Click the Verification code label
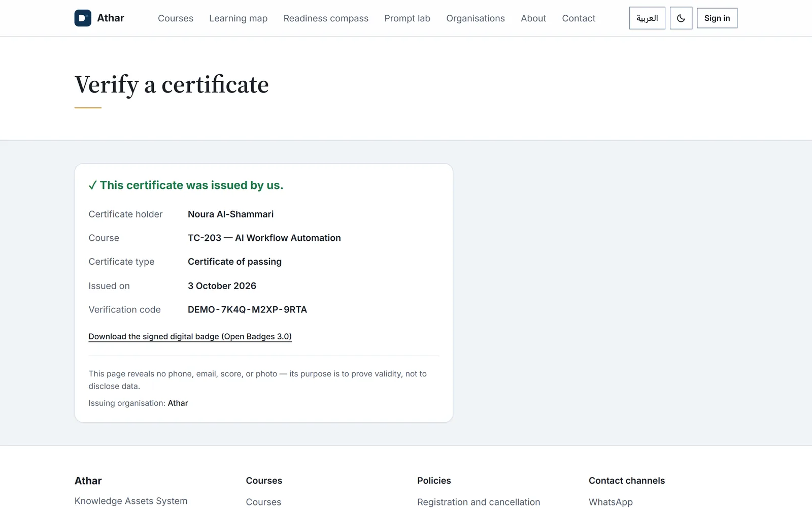The image size is (812, 508). [124, 309]
